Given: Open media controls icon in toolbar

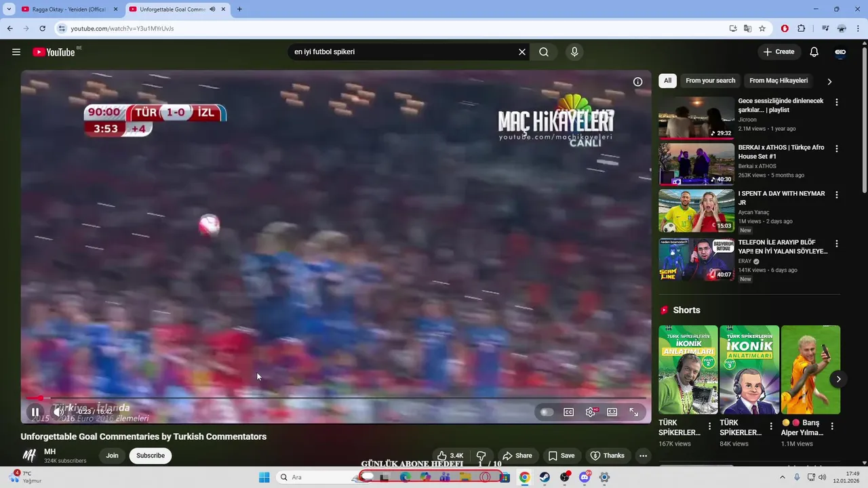Looking at the screenshot, I should tap(825, 28).
